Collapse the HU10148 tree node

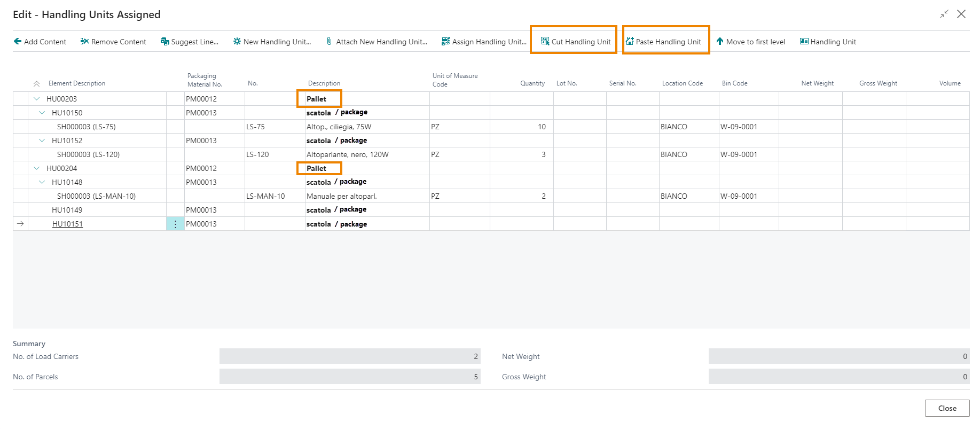pyautogui.click(x=42, y=182)
